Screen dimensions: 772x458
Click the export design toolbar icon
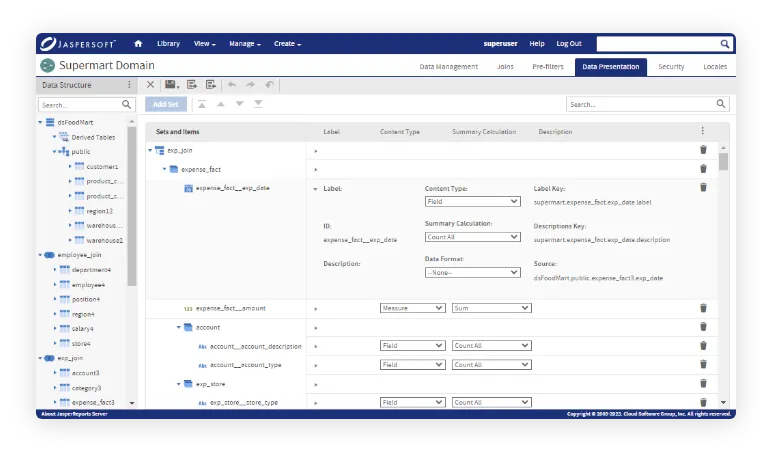[192, 85]
